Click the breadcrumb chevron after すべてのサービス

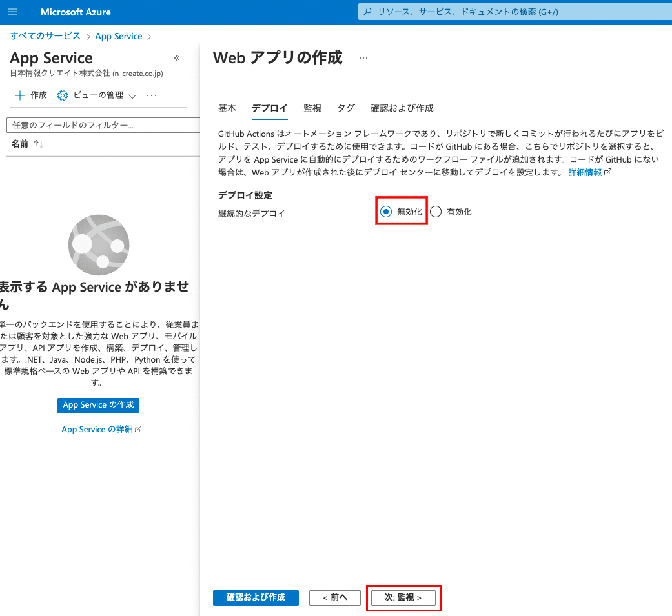click(x=88, y=37)
